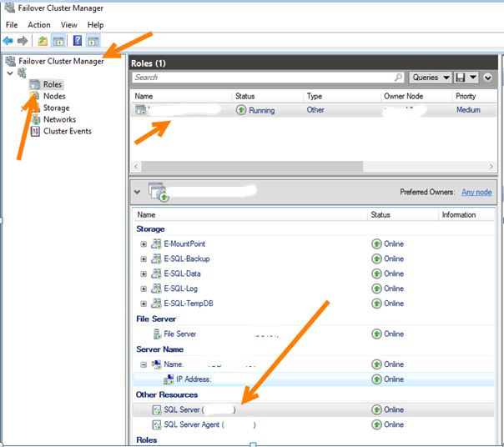Click the Any node preferred owners link
504x447 pixels.
point(476,192)
